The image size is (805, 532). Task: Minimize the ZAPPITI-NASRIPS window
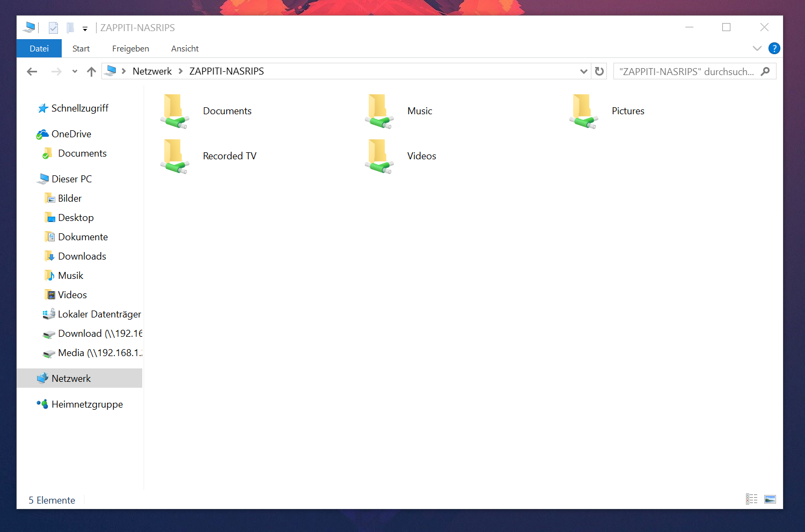click(690, 27)
